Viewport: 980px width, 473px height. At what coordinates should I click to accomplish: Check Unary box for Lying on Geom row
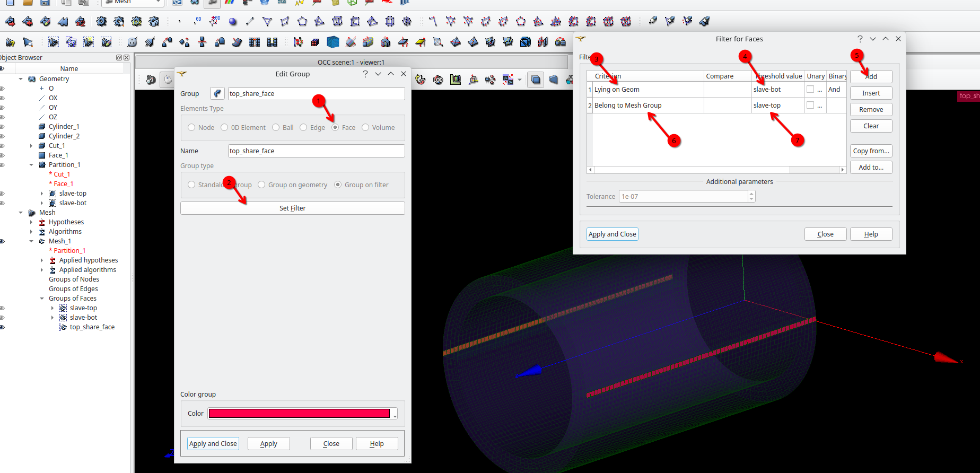pyautogui.click(x=810, y=90)
